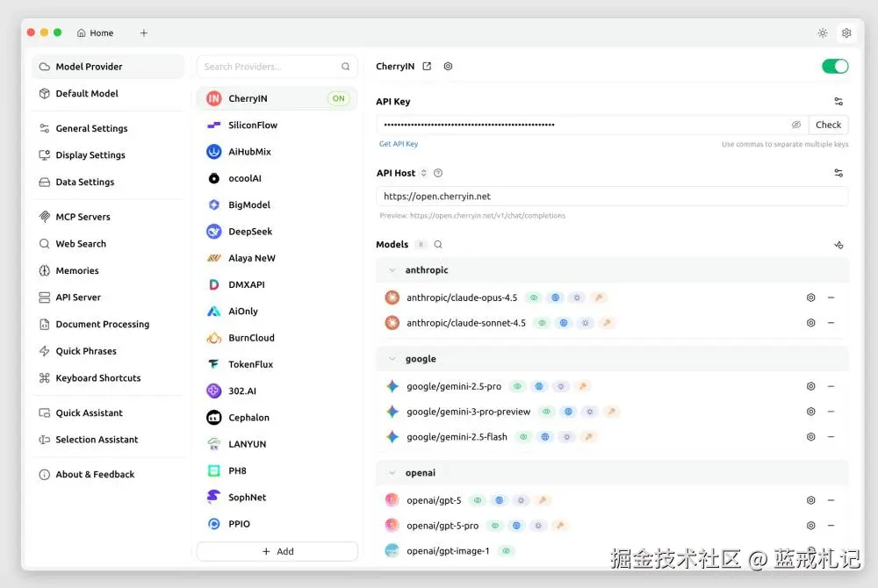Open Web Search settings
Viewport: 878px width, 588px height.
108,243
